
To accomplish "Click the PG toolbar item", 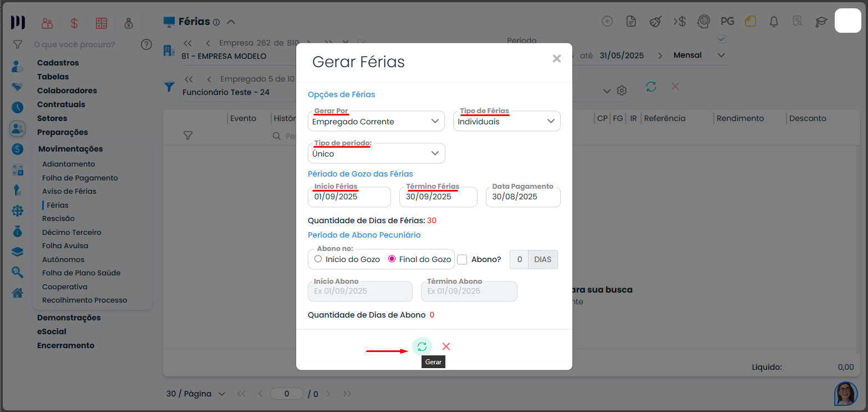I will tap(727, 22).
